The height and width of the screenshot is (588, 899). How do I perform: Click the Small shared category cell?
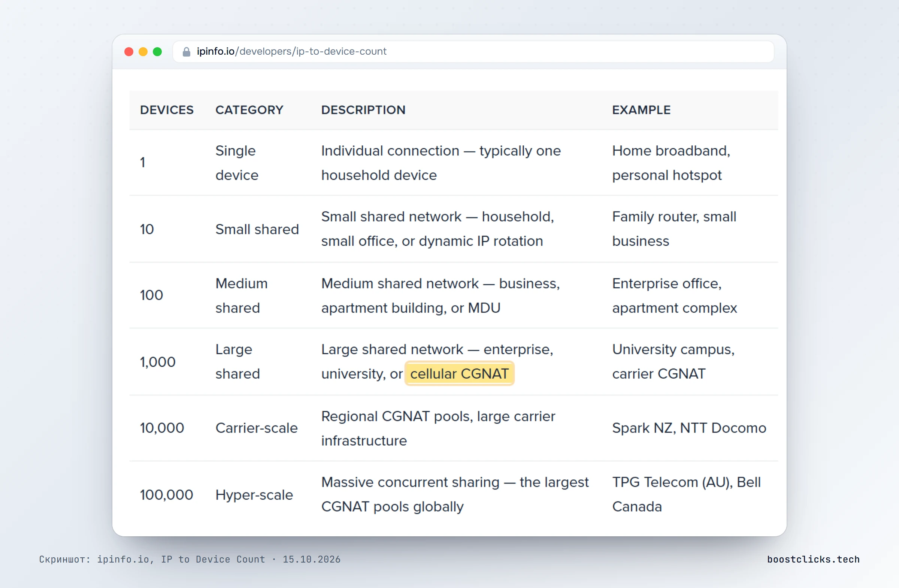pos(257,229)
